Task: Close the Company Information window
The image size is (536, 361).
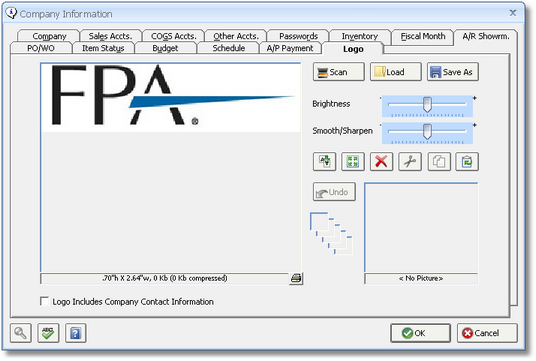Action: pyautogui.click(x=513, y=13)
